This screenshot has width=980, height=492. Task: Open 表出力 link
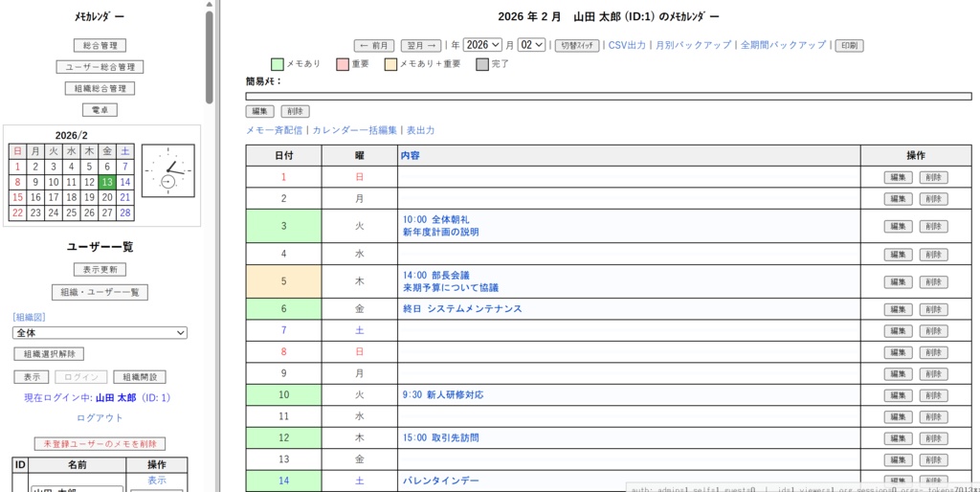421,131
